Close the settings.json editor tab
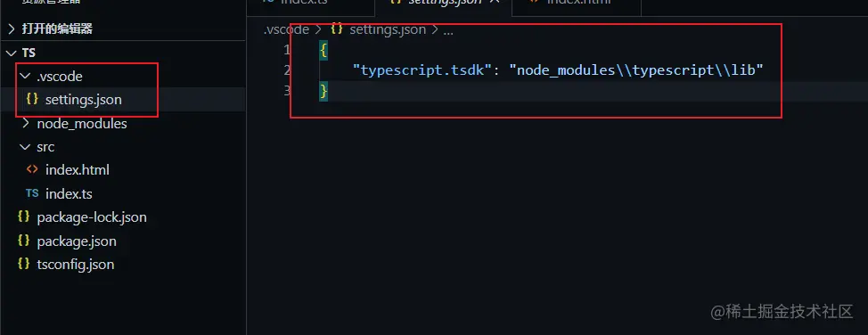 [x=495, y=2]
